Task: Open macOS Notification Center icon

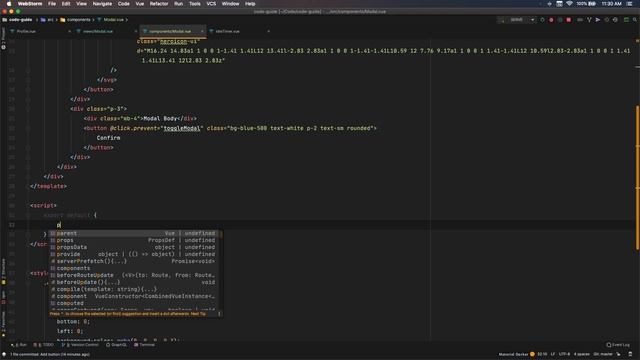Action: click(629, 4)
